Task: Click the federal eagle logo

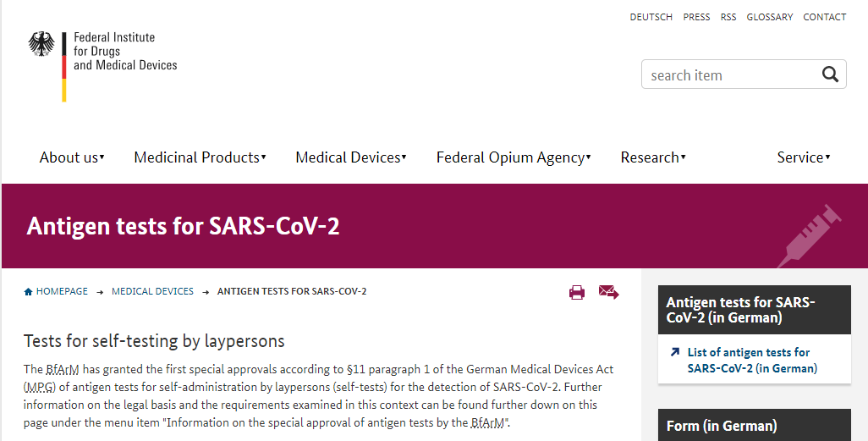Action: 42,44
